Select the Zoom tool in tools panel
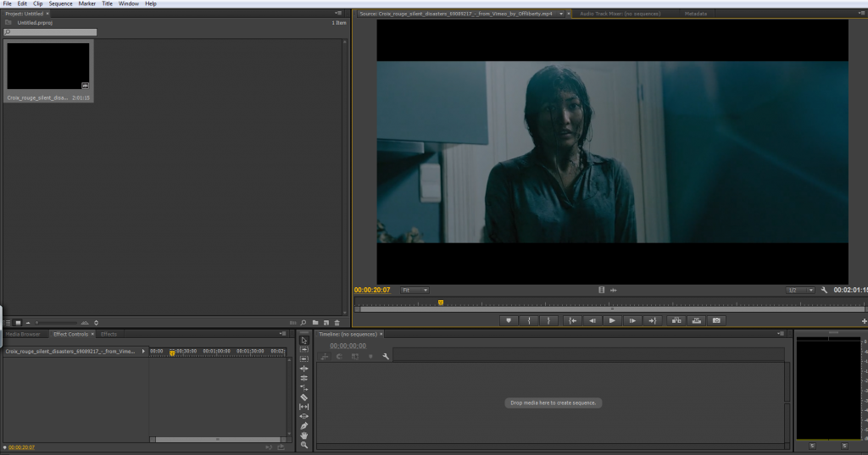 304,445
